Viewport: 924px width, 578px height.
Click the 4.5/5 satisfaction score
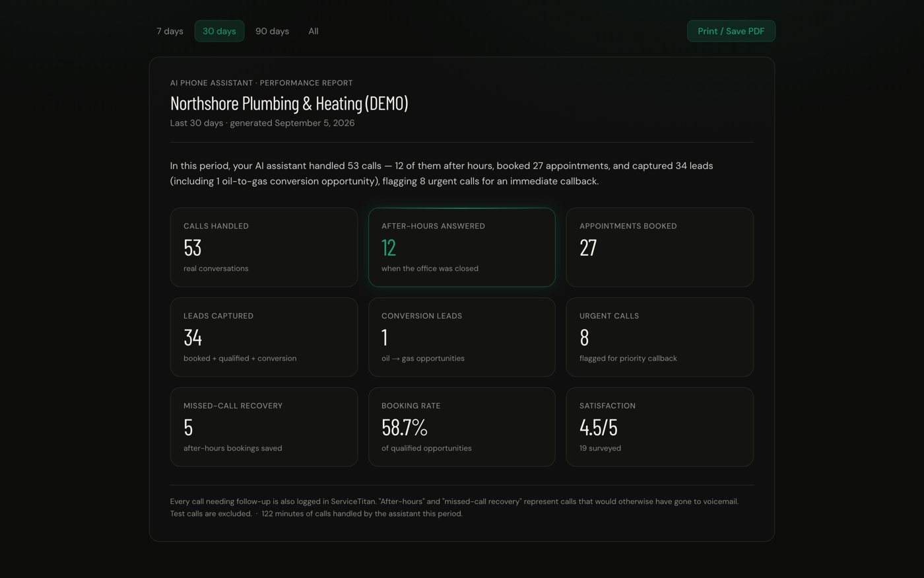599,427
